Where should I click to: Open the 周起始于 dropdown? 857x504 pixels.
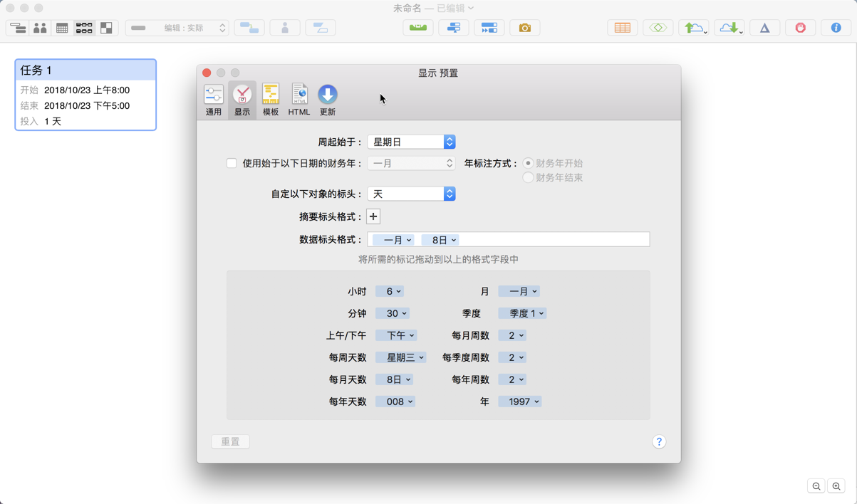[411, 141]
